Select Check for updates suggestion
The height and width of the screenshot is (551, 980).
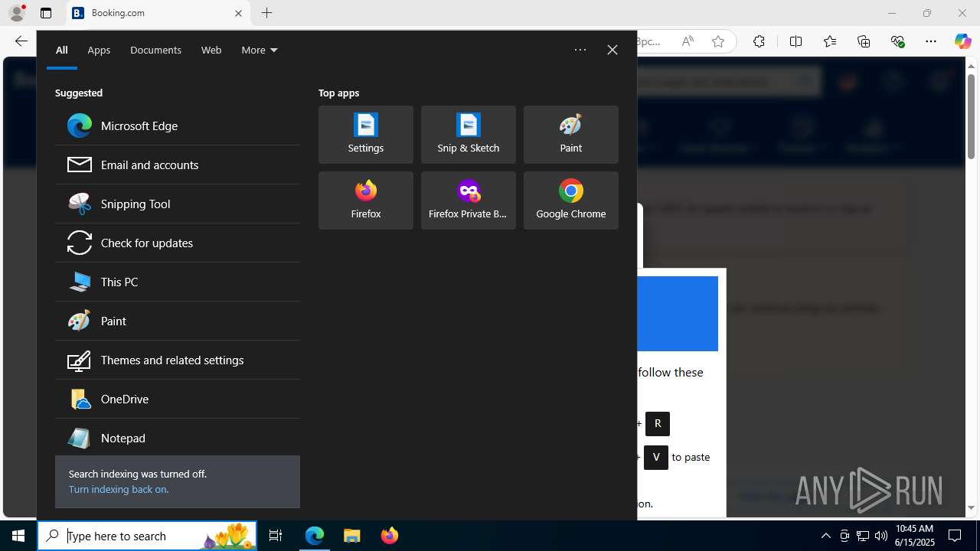click(x=178, y=243)
